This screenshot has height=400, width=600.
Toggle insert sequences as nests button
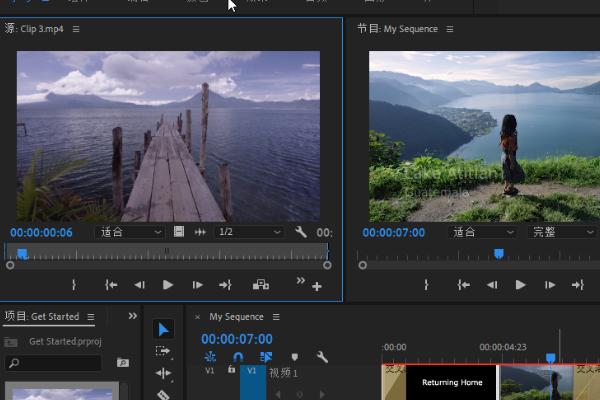(210, 357)
